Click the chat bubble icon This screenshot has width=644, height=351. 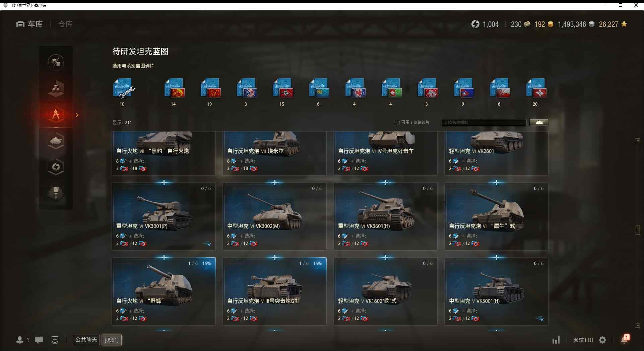point(39,340)
